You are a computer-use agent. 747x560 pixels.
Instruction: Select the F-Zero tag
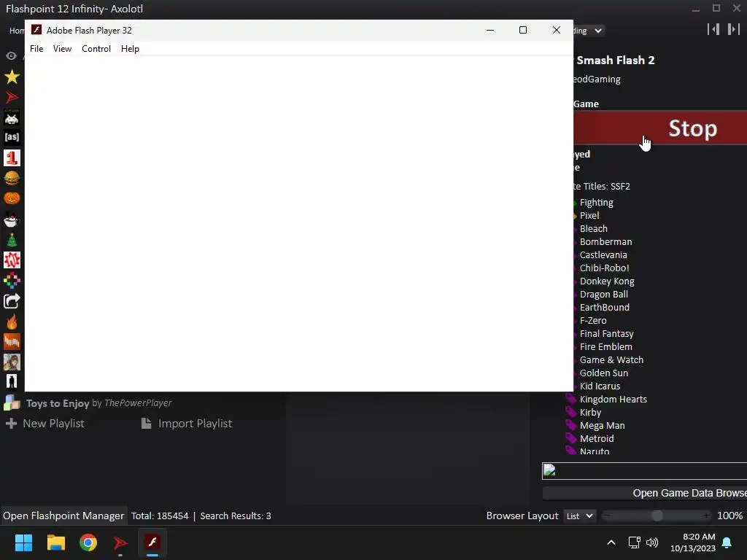pyautogui.click(x=592, y=321)
